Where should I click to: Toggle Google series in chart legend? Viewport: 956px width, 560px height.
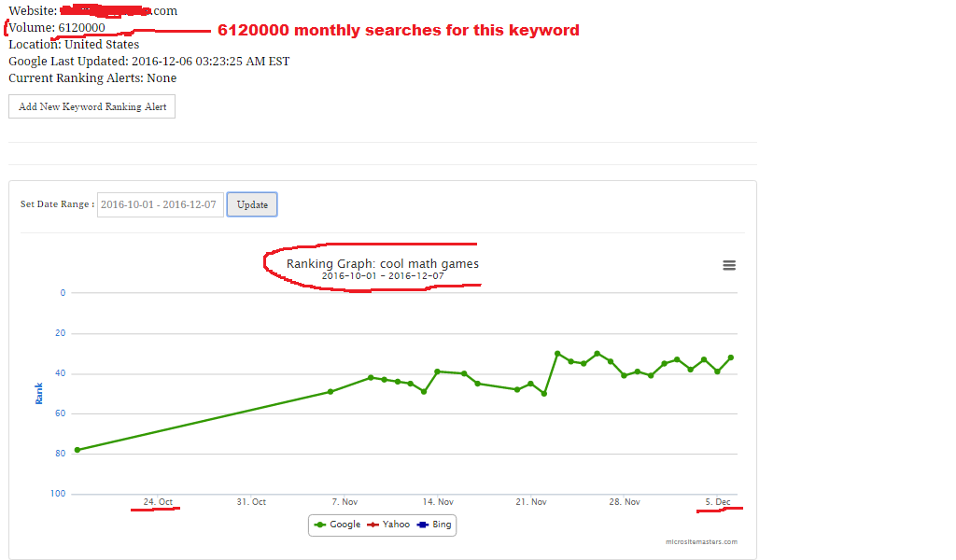(x=337, y=525)
